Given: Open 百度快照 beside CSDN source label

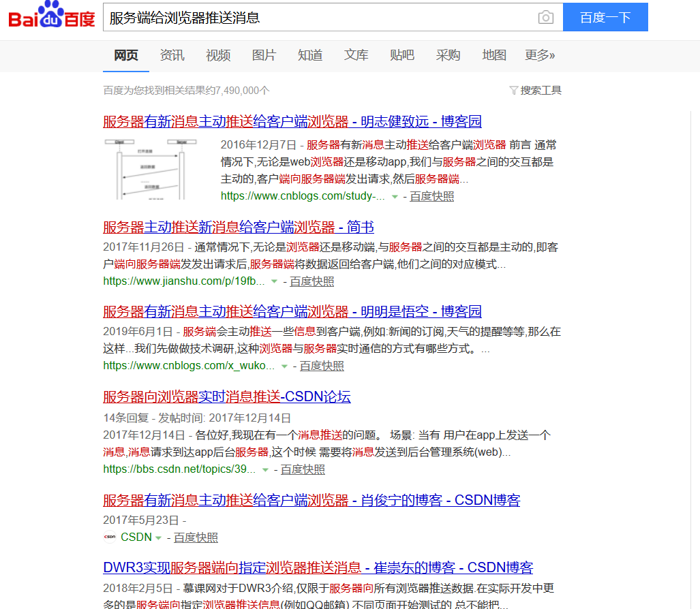Looking at the screenshot, I should [x=196, y=537].
